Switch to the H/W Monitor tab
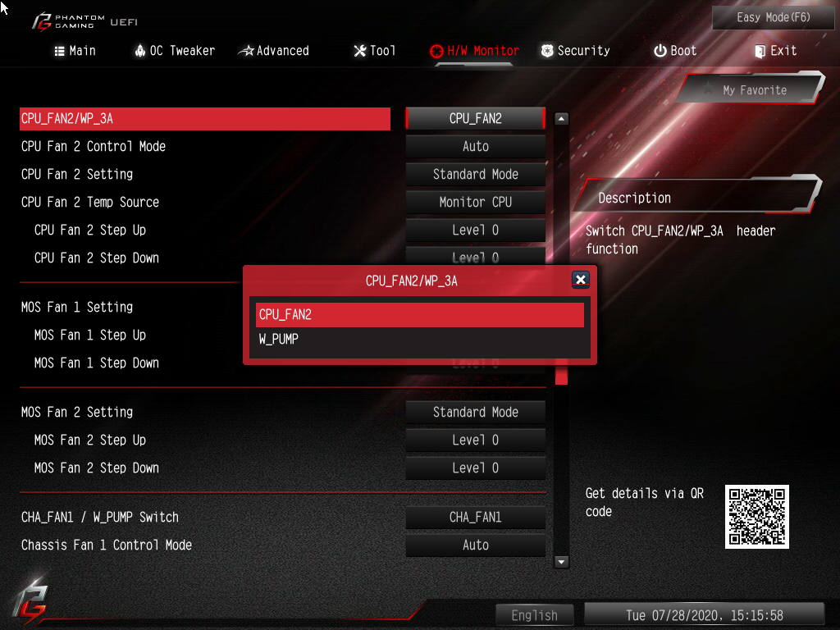Screen dimensions: 840x630 (475, 51)
